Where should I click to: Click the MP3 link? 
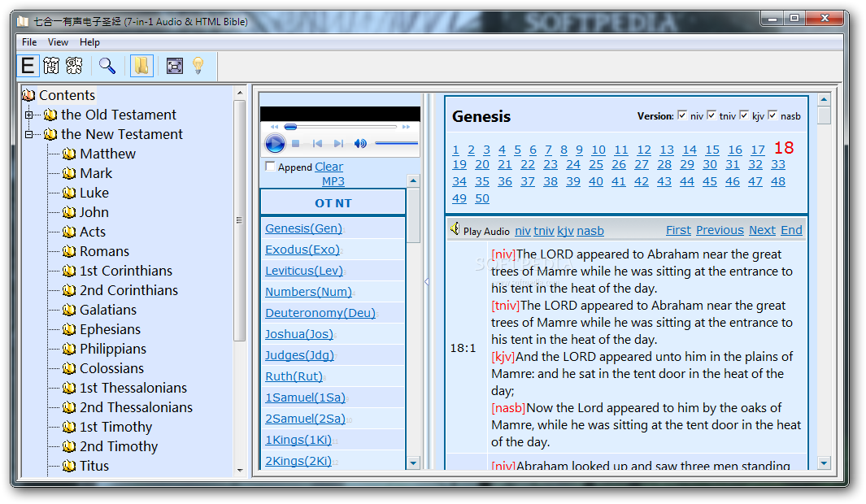(333, 181)
